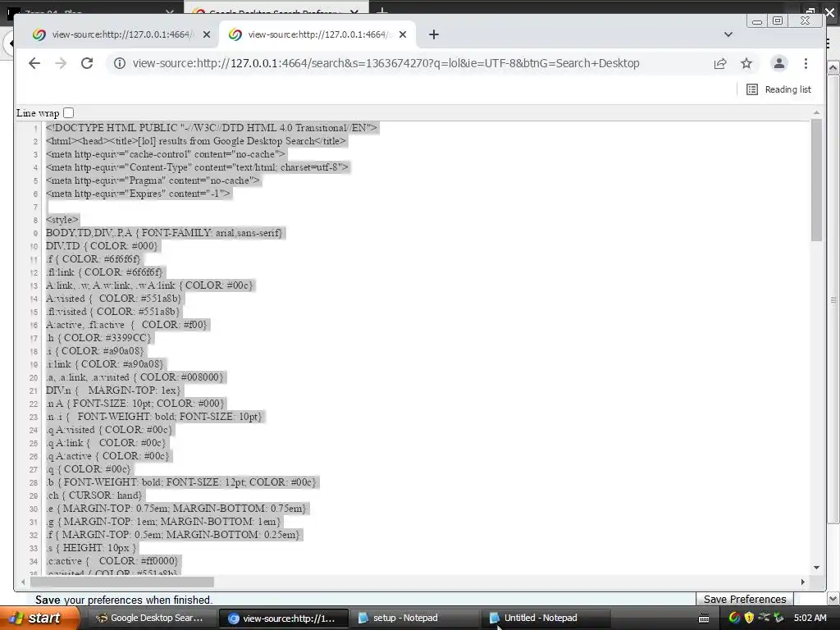Click line with COLOR: #3399CC
This screenshot has width=840, height=630.
pos(98,337)
